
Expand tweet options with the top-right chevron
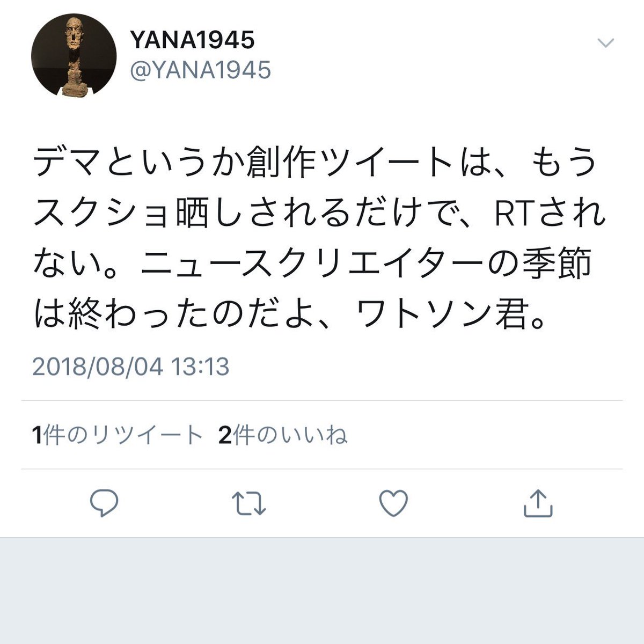coord(605,43)
